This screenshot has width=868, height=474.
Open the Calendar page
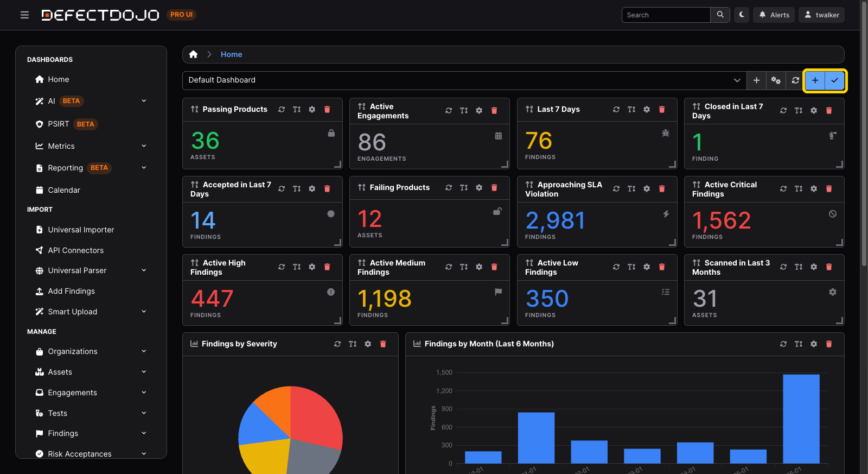coord(91,190)
